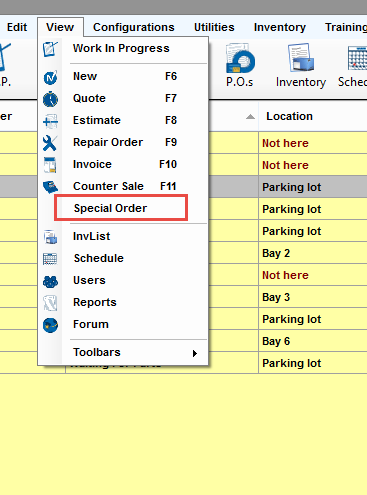Click the Users group icon
The image size is (367, 495).
point(50,281)
